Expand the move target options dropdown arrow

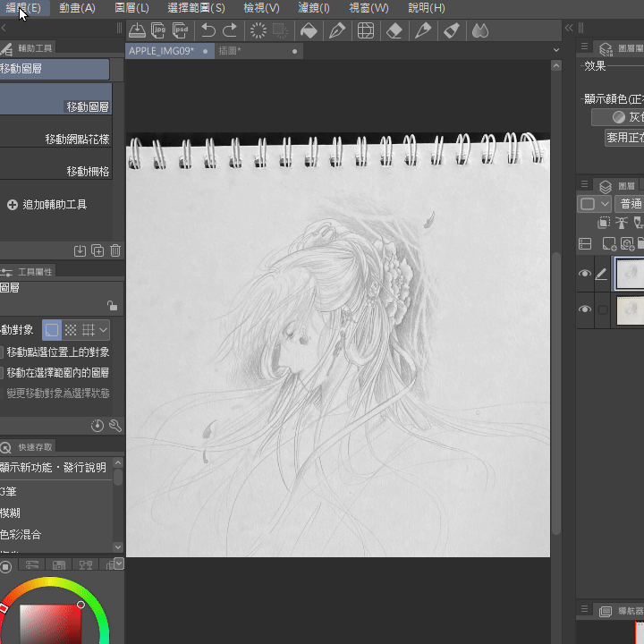pyautogui.click(x=104, y=330)
